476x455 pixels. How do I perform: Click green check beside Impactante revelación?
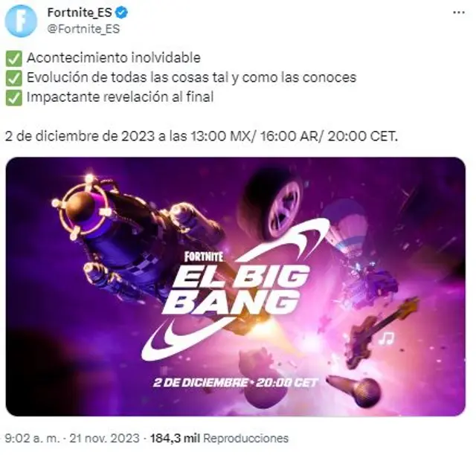pyautogui.click(x=13, y=97)
